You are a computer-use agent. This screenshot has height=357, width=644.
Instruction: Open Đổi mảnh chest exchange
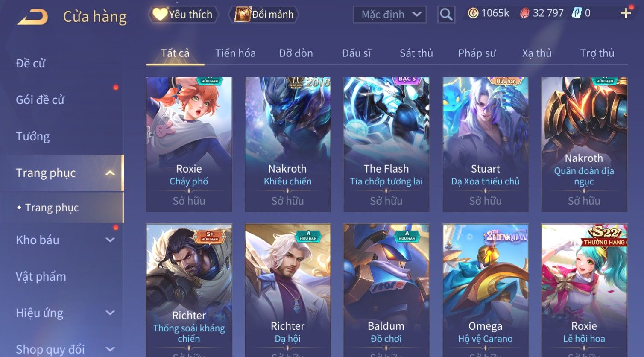(x=263, y=15)
